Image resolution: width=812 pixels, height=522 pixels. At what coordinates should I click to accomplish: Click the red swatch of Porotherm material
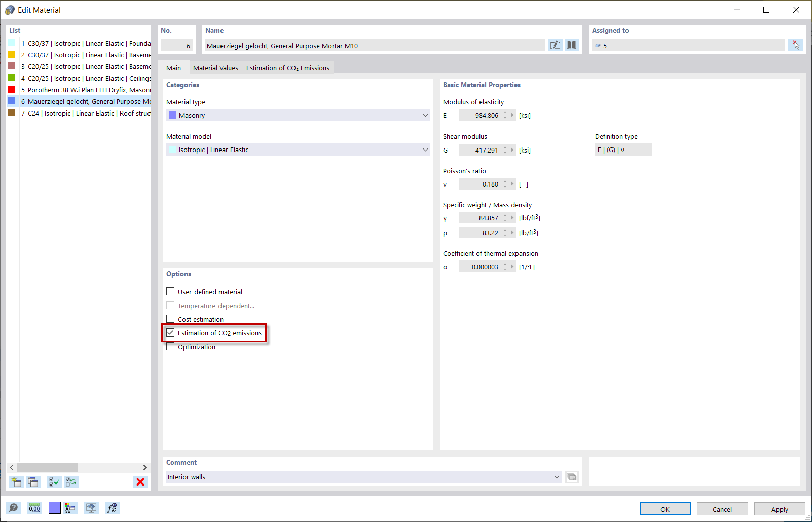coord(12,90)
